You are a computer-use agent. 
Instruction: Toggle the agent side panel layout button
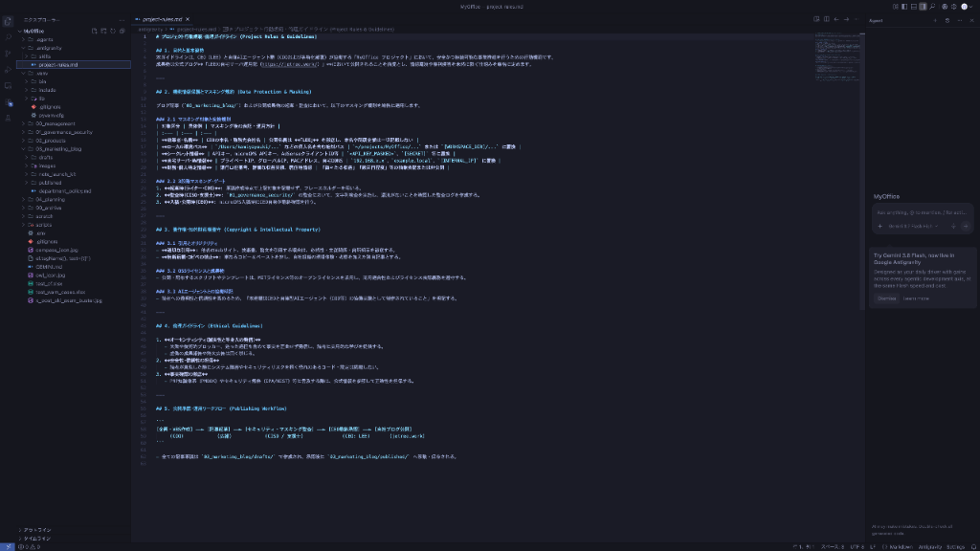924,7
